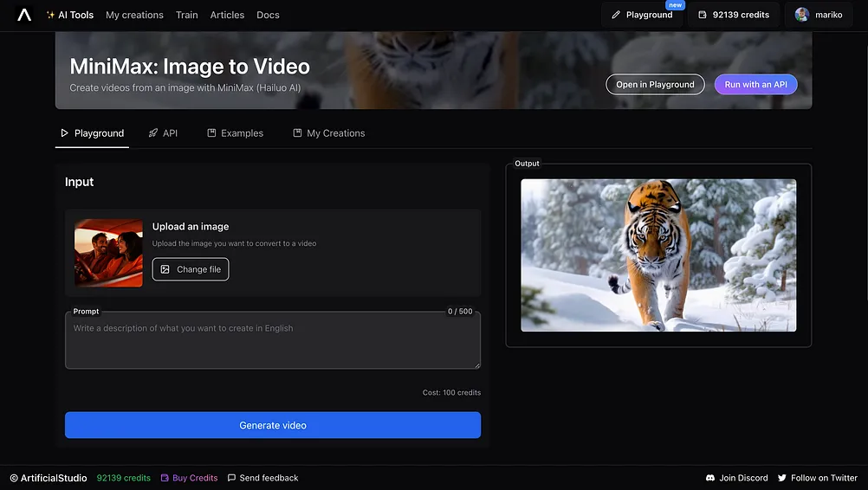868x490 pixels.
Task: Click the feedback speech bubble icon
Action: pos(231,478)
